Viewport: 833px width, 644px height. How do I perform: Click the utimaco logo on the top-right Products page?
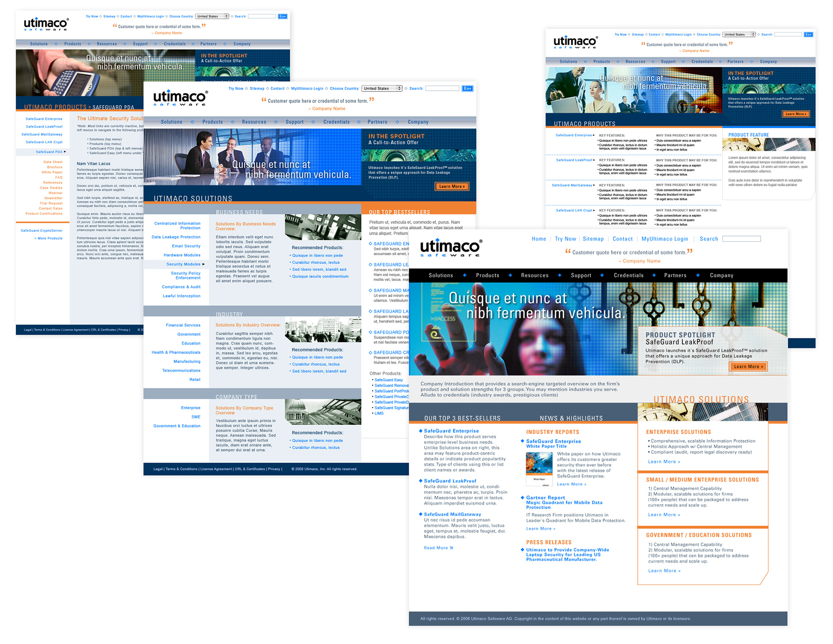(x=575, y=43)
